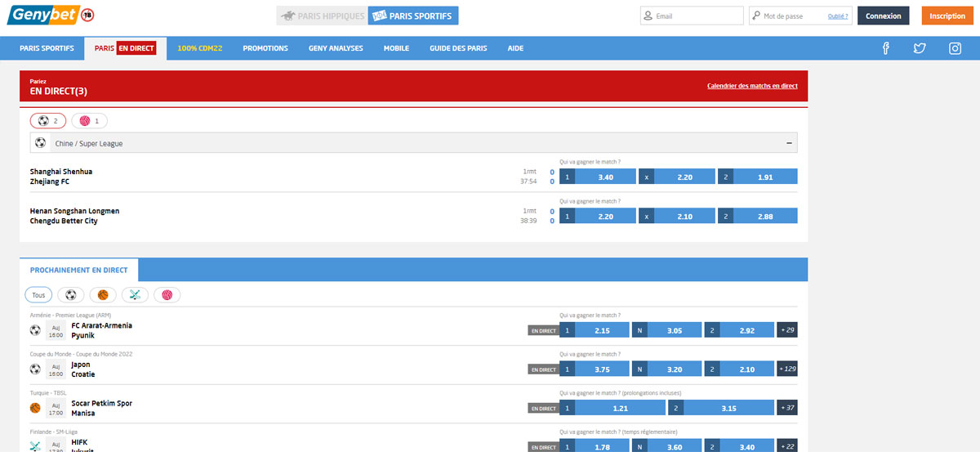
Task: Bet on Shanghai Shenhua win at 3.40
Action: pyautogui.click(x=598, y=177)
